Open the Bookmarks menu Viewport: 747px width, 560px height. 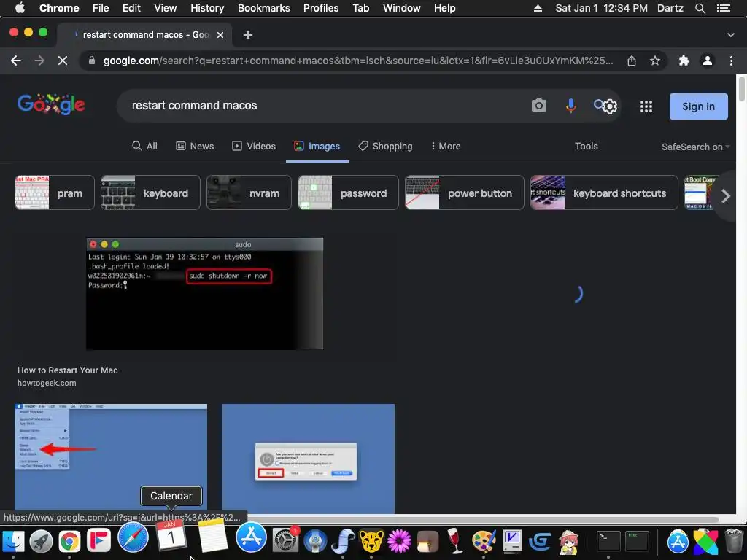(x=264, y=8)
